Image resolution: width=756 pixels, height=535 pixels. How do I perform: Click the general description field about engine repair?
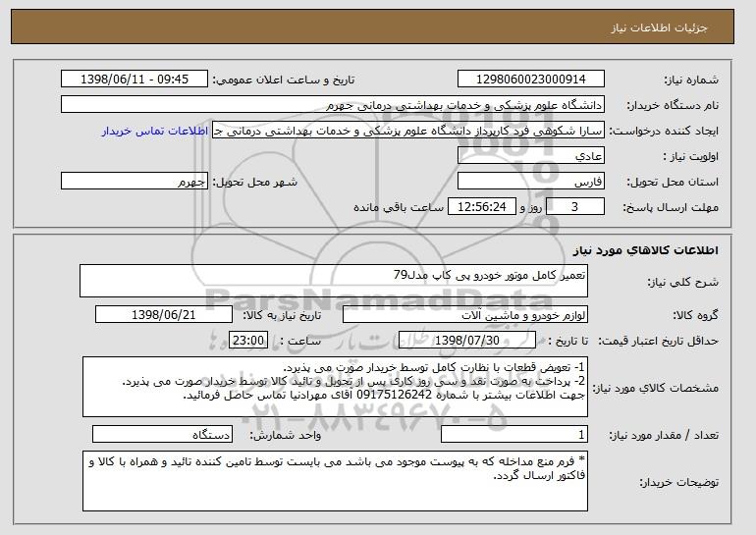tap(334, 281)
